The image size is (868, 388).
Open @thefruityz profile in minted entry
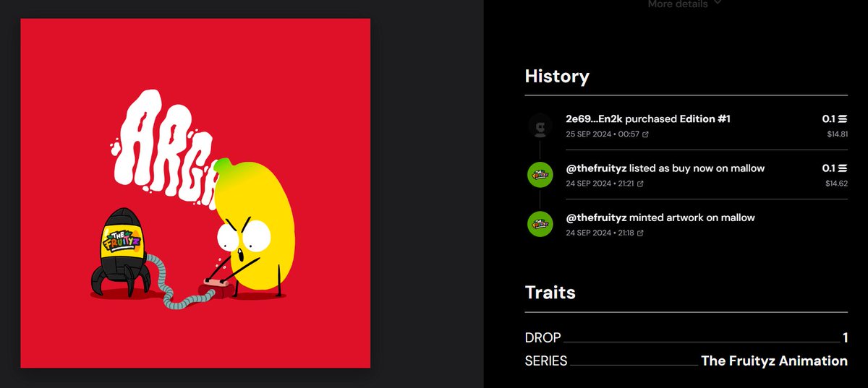(x=596, y=217)
